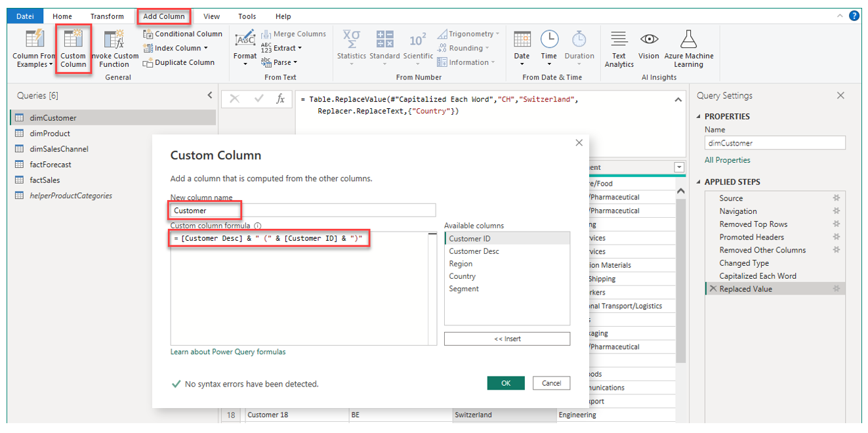Open Learn about Power Query formulas link
868x433 pixels.
(228, 352)
